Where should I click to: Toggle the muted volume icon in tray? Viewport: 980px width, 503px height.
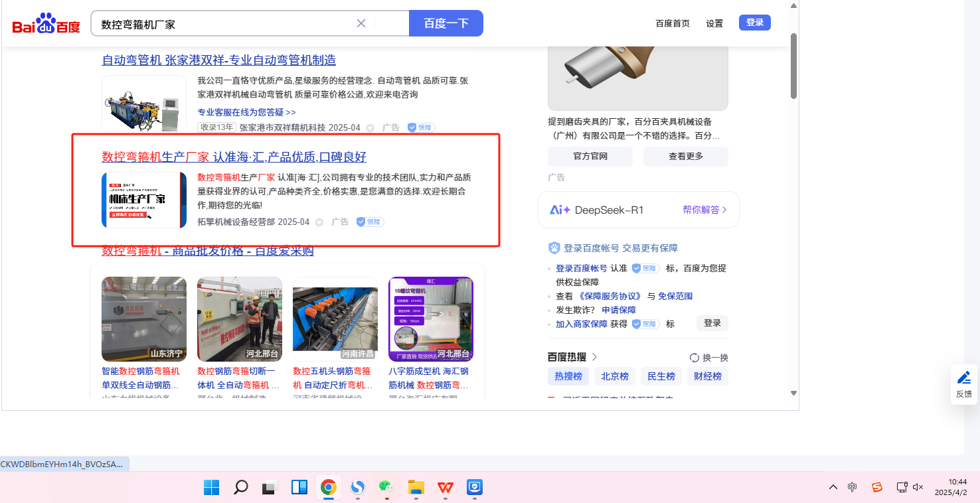click(x=918, y=488)
